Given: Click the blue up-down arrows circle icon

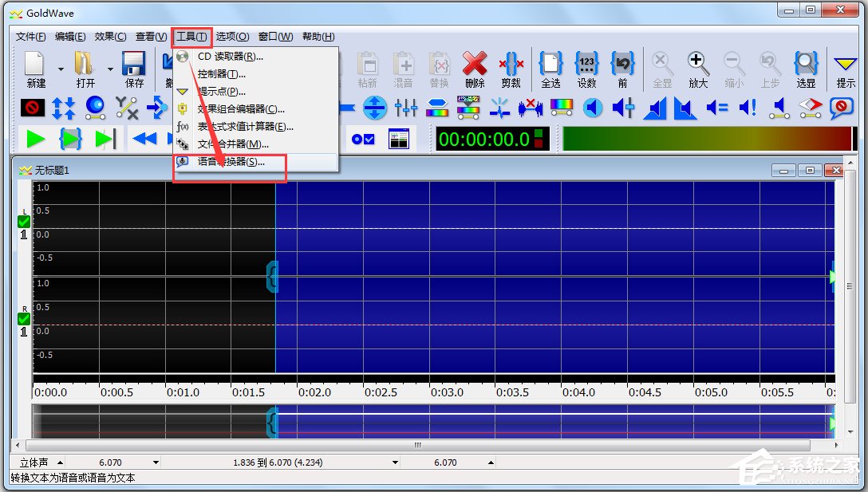Looking at the screenshot, I should coord(375,108).
